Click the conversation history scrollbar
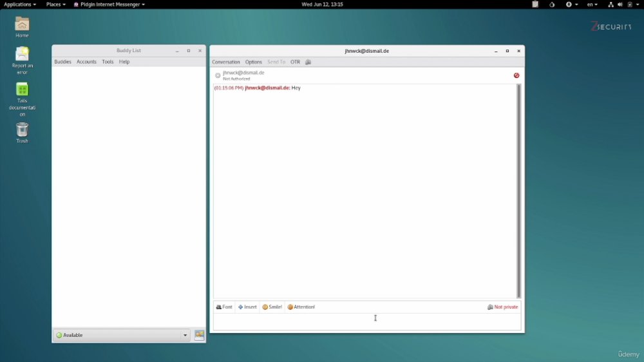 coord(518,191)
